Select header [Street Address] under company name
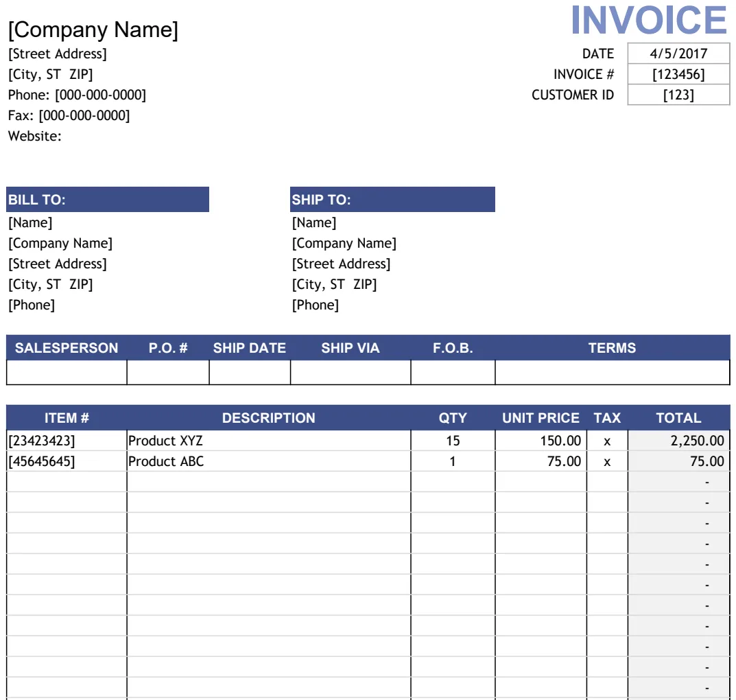Screen dimensions: 736x700 pyautogui.click(x=57, y=54)
